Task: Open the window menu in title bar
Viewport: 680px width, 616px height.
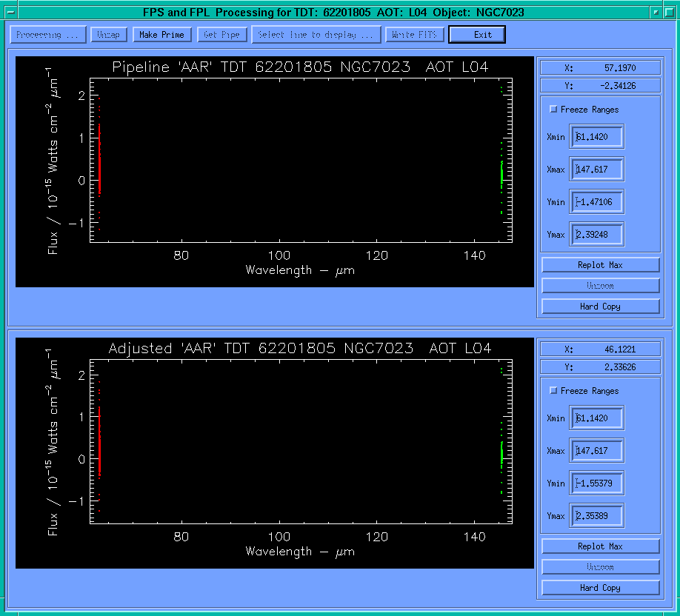Action: [x=10, y=13]
